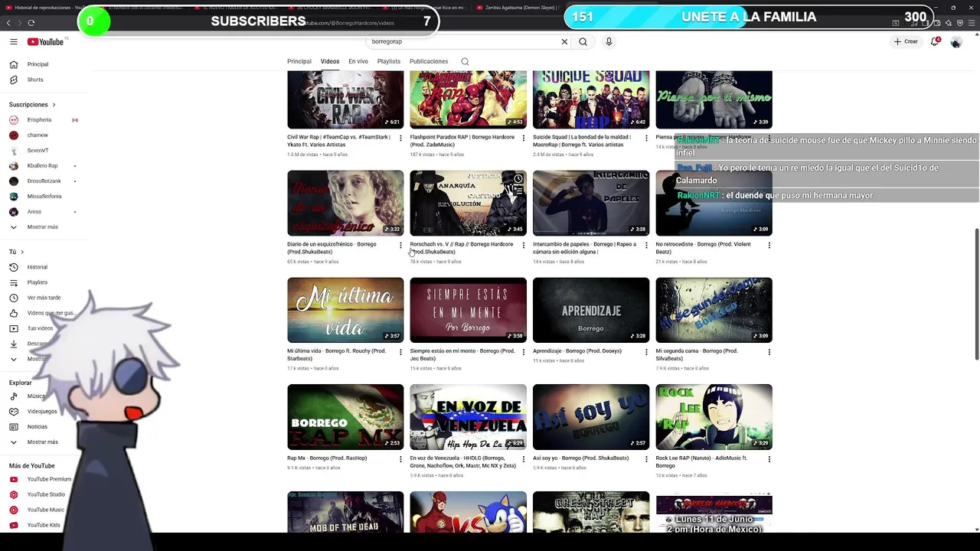
Task: Open the MissaSinfonia subscription channel
Action: tap(44, 197)
